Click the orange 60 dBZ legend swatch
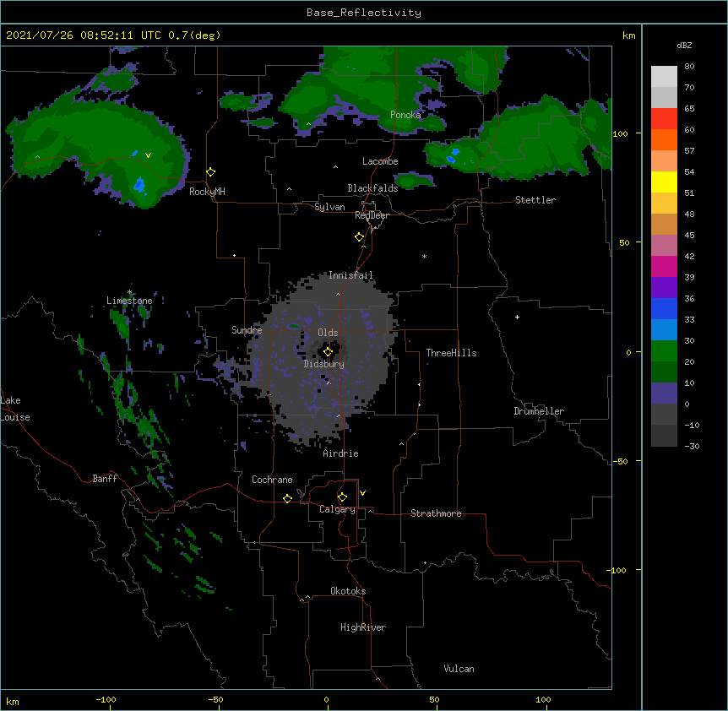The width and height of the screenshot is (728, 711). (x=664, y=140)
